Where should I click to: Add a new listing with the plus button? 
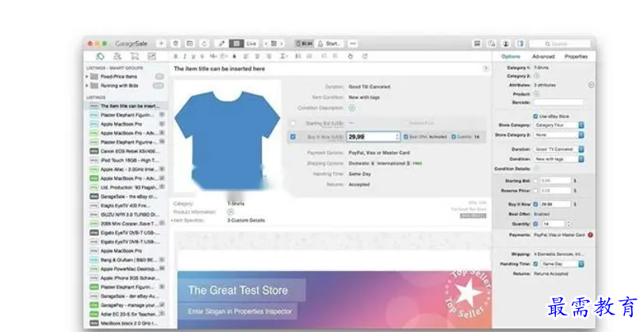point(161,44)
